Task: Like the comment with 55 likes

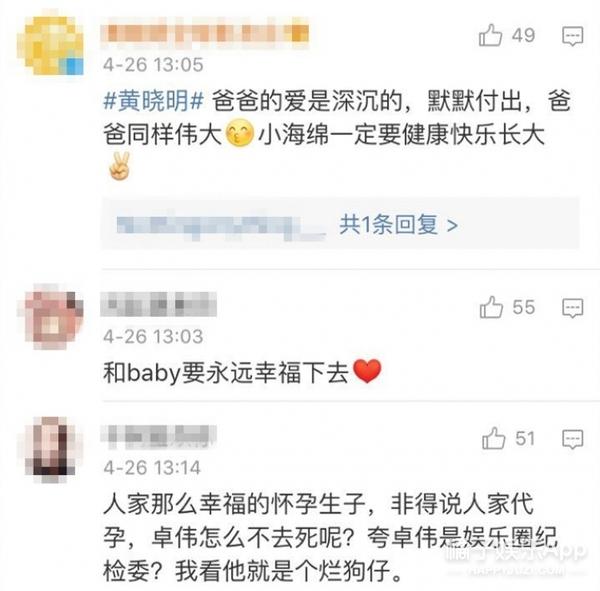Action: 491,307
